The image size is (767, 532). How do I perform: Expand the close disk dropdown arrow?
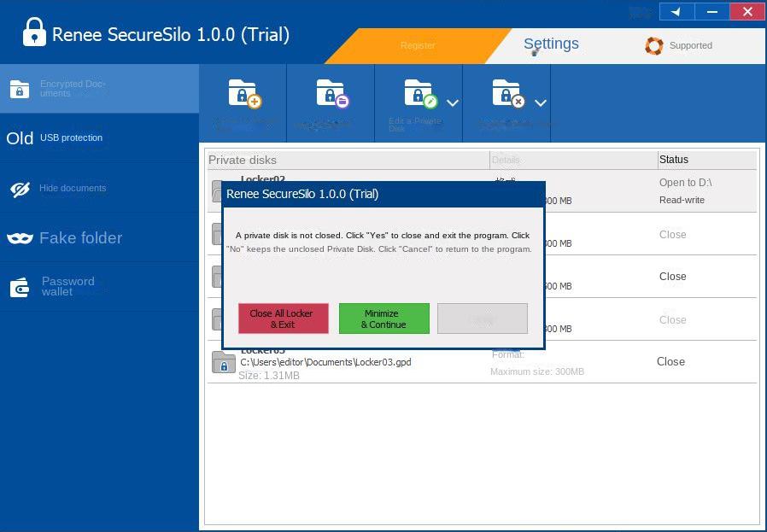(541, 103)
